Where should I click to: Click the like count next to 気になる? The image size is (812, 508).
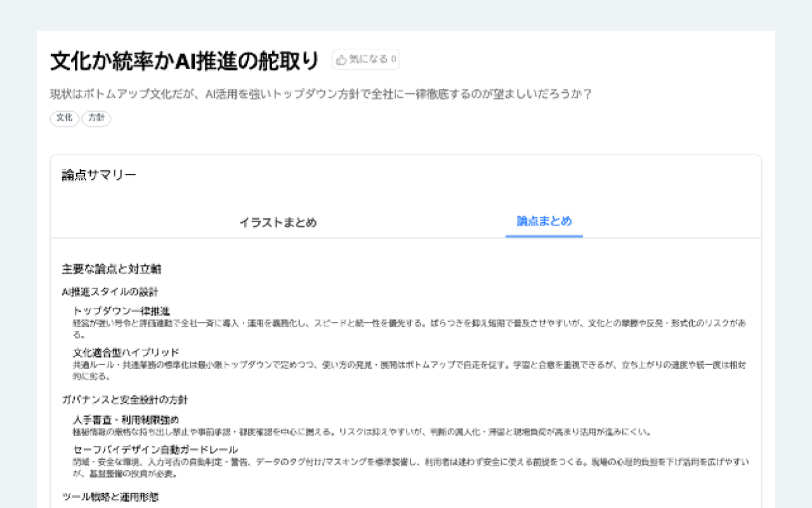click(393, 60)
